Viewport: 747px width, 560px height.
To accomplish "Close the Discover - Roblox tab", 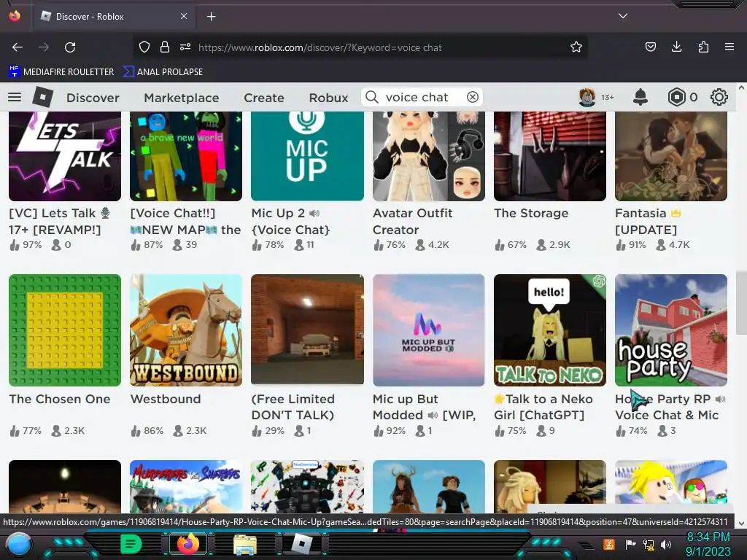I will click(x=184, y=16).
